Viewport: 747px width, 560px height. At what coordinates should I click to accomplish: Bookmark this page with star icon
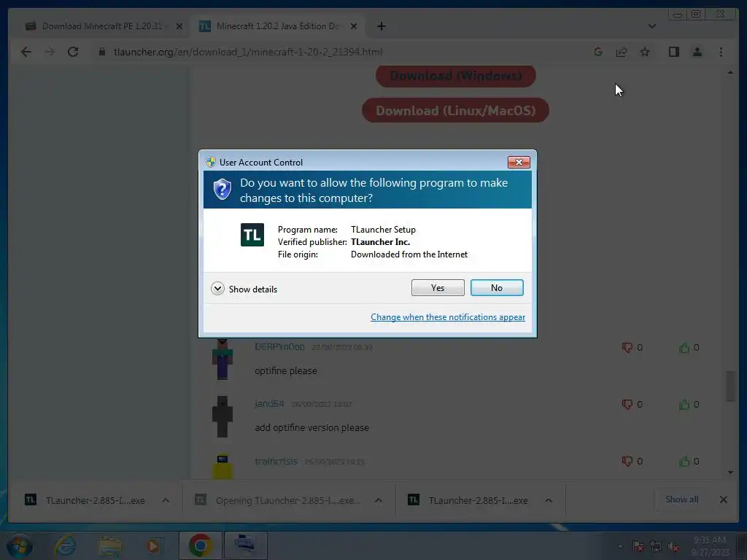tap(645, 52)
